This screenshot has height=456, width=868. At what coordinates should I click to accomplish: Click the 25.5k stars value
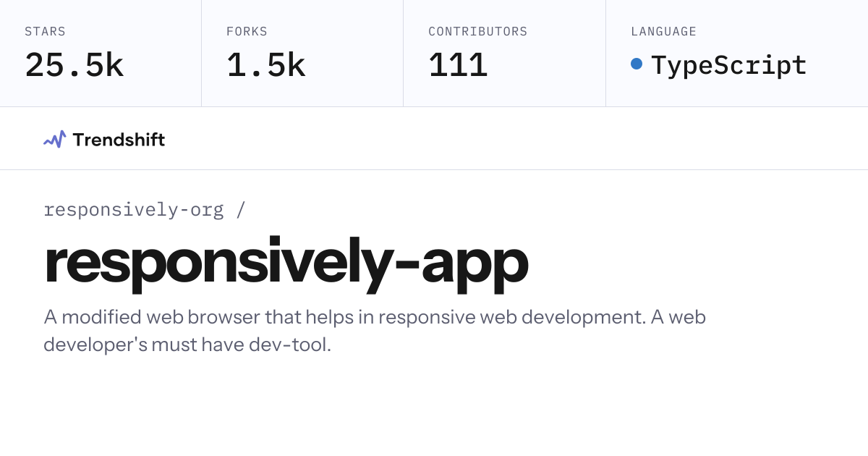pos(75,65)
